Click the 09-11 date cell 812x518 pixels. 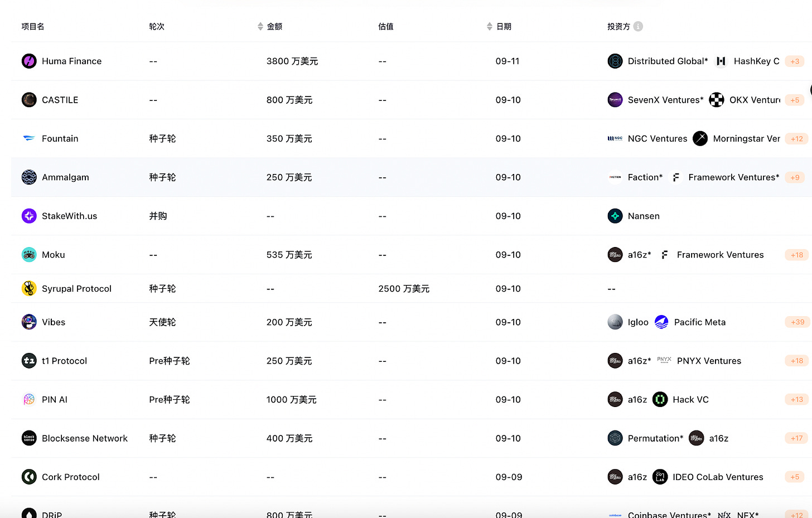(507, 61)
